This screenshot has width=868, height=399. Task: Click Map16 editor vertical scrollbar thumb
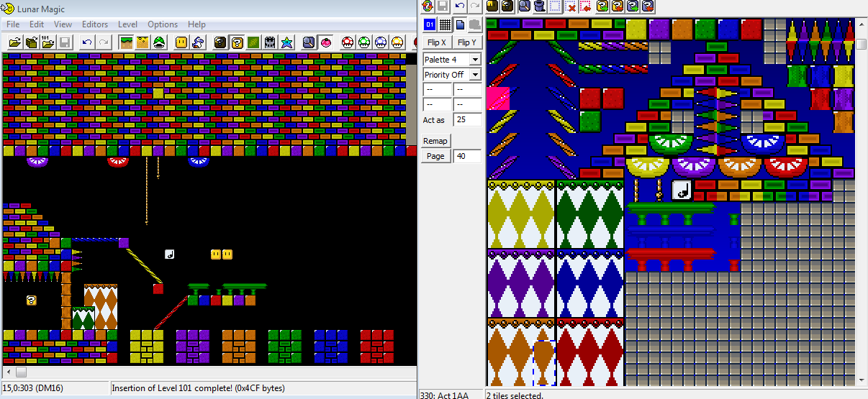[862, 45]
